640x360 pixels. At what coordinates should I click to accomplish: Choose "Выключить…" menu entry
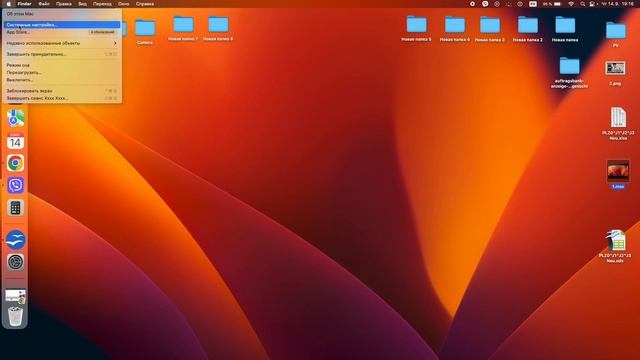pos(61,80)
